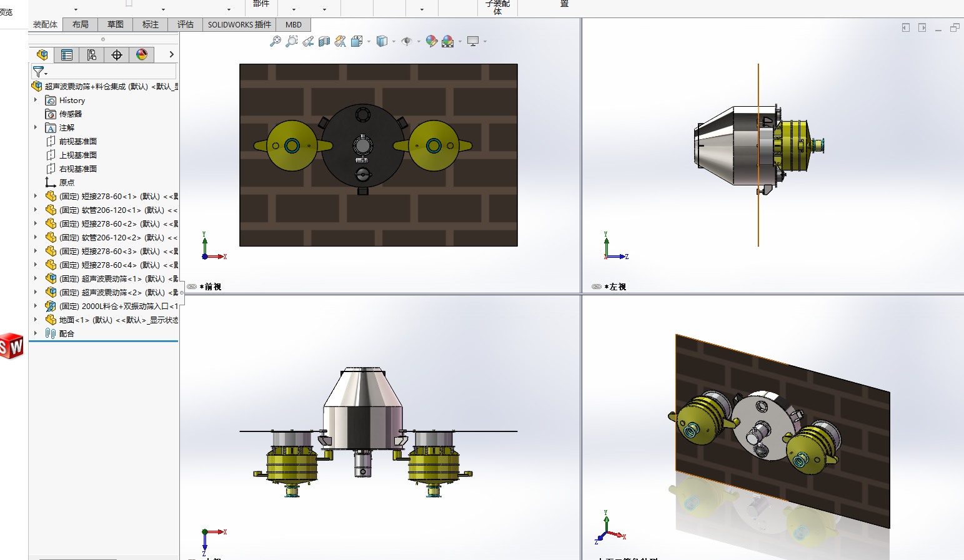Expand the 地面<1> component
Screen dimensions: 964x560
[x=36, y=320]
